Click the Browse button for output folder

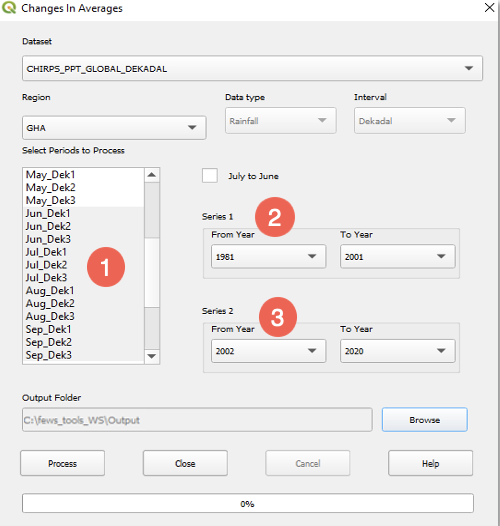coord(424,420)
